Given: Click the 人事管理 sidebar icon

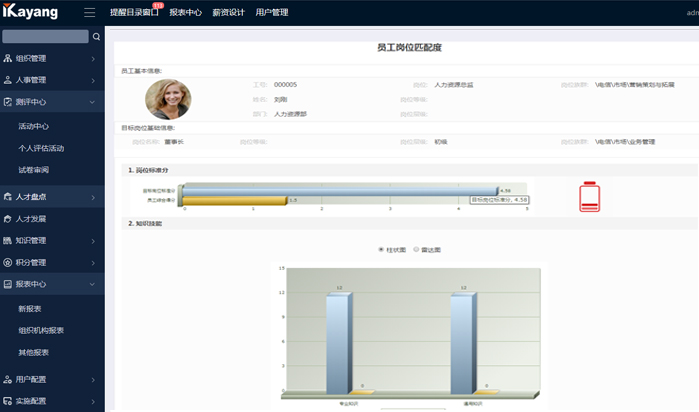Looking at the screenshot, I should click(8, 80).
